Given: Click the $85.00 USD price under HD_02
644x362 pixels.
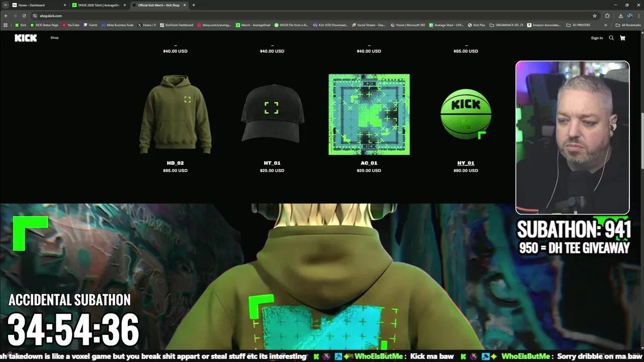Looking at the screenshot, I should click(x=175, y=170).
